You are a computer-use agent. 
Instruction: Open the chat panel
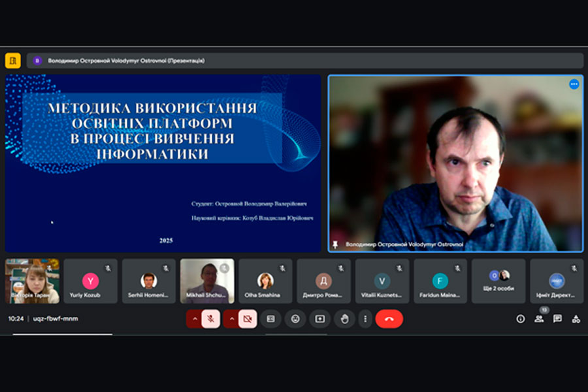557,319
